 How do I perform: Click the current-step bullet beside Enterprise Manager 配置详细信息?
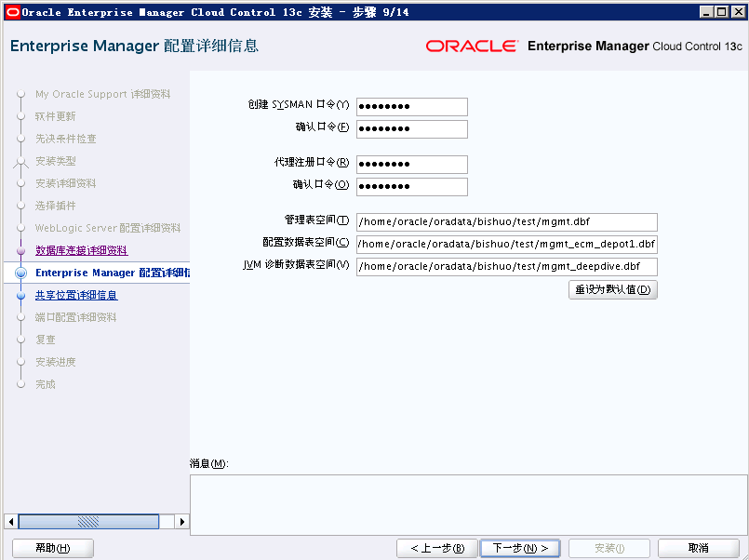tap(21, 273)
